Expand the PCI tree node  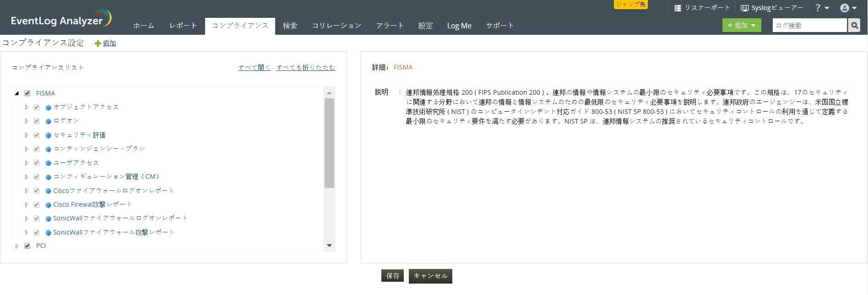17,246
